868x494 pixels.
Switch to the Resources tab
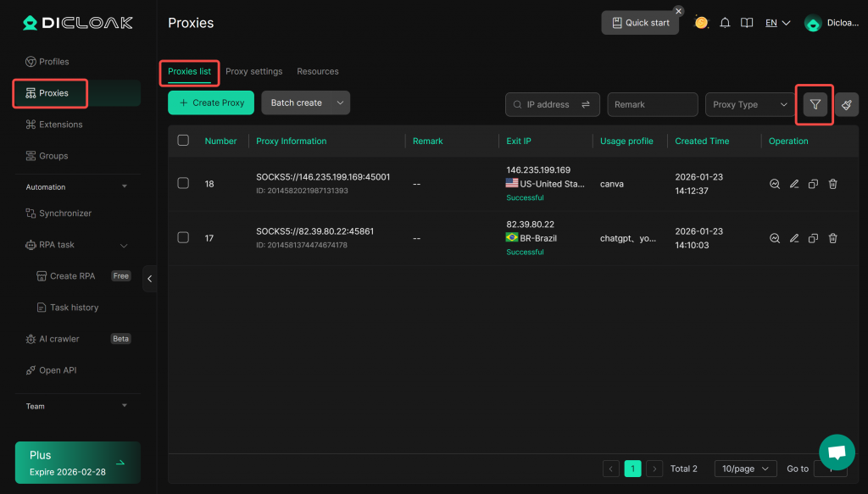tap(318, 71)
